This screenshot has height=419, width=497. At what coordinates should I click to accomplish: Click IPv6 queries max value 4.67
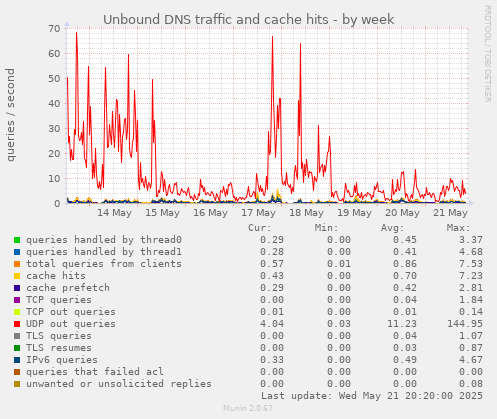click(x=471, y=360)
